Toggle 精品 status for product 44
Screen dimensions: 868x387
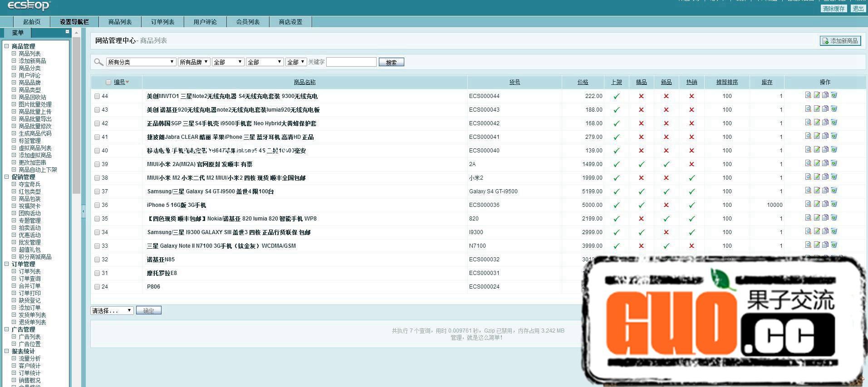641,96
